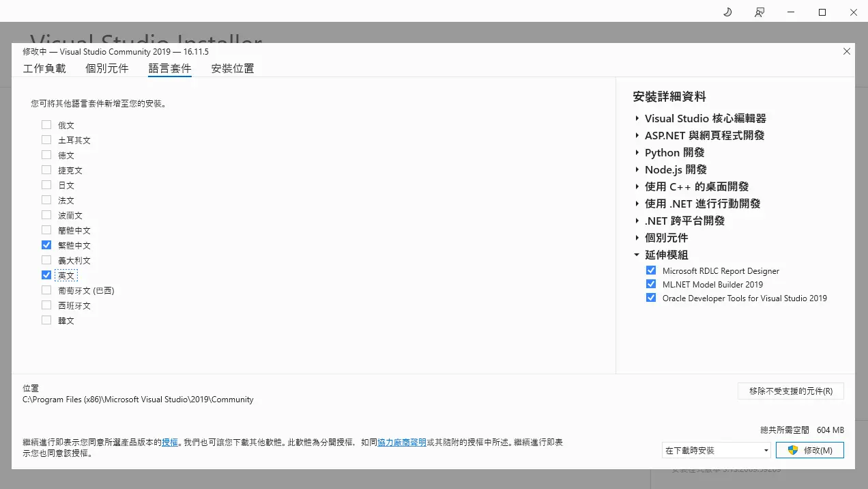Check the 韓文 checkbox
868x489 pixels.
pos(46,320)
